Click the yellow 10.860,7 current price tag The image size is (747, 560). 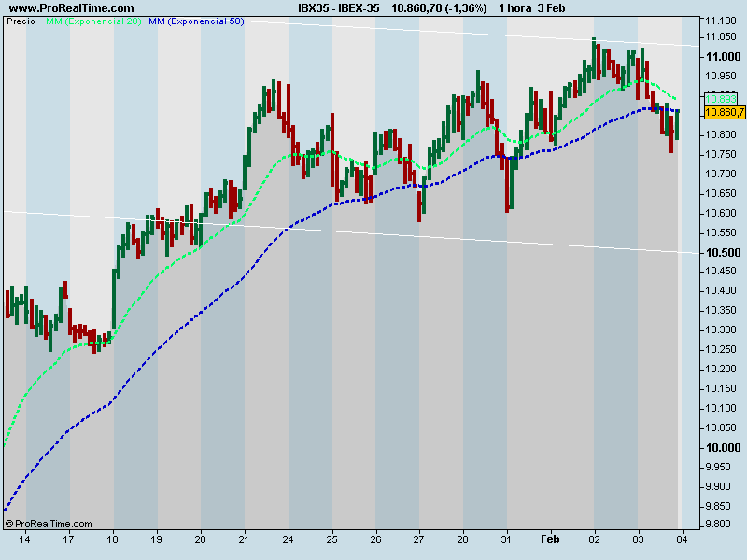point(725,112)
